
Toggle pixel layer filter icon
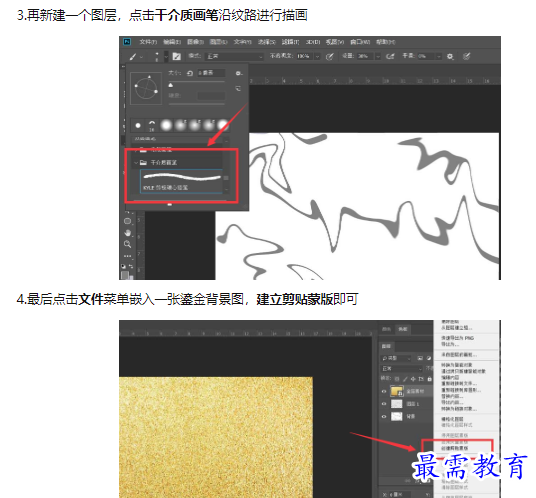(420, 358)
